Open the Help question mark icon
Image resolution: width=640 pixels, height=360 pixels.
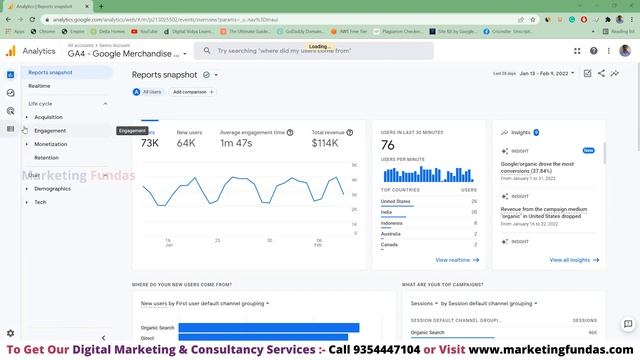tap(593, 51)
